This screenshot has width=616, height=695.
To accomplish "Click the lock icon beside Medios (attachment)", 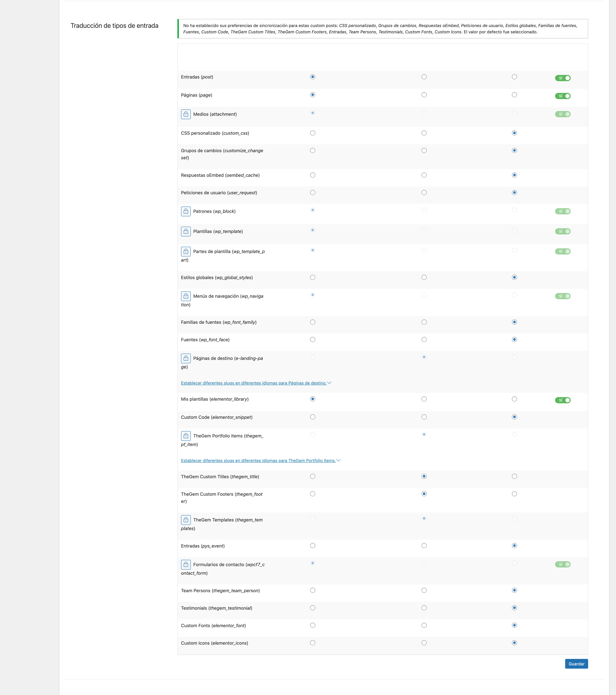I will tap(186, 114).
